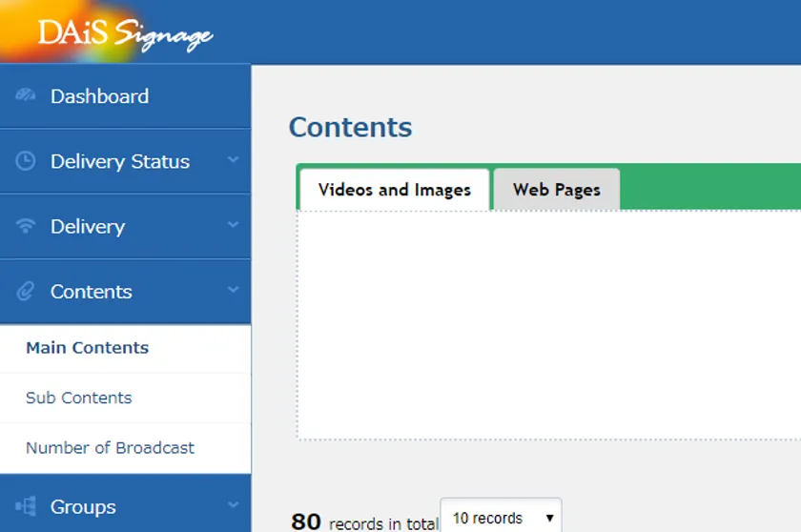Click the Delivery Status clock icon
The width and height of the screenshot is (801, 532).
point(27,161)
